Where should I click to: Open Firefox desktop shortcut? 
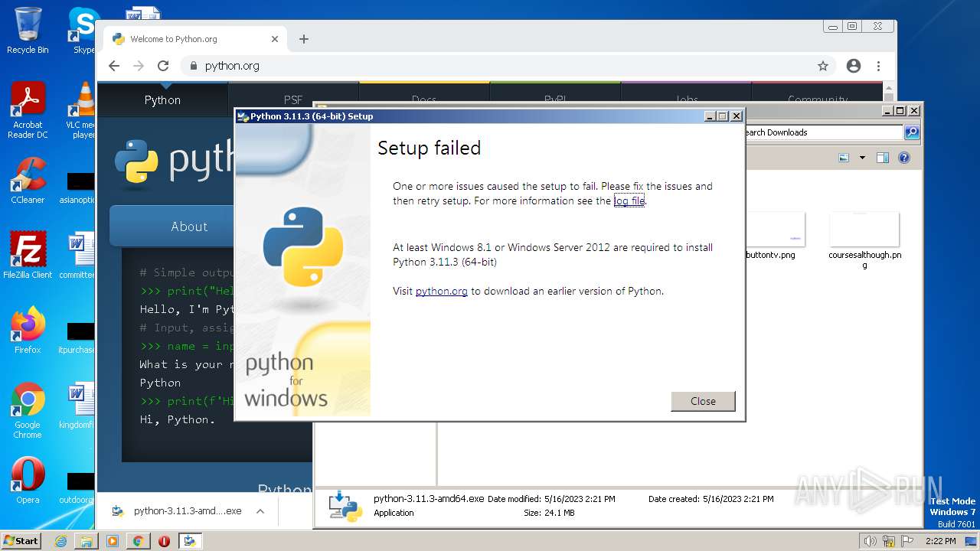tap(28, 331)
